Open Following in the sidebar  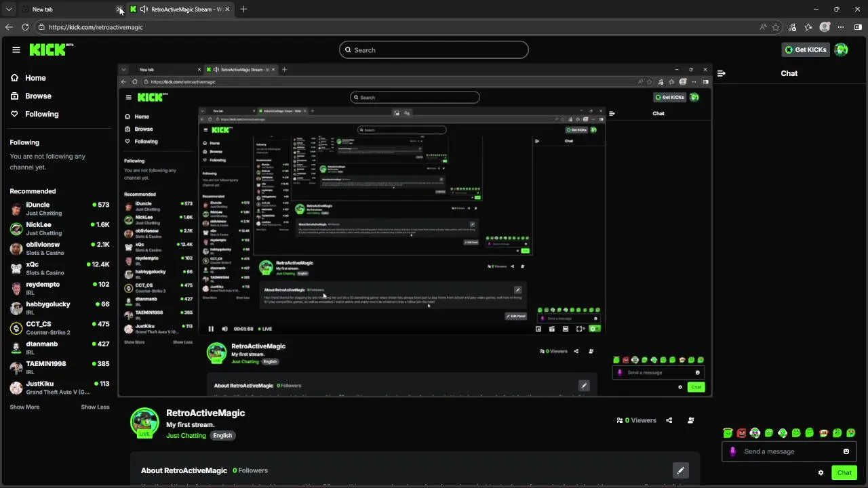[35, 114]
